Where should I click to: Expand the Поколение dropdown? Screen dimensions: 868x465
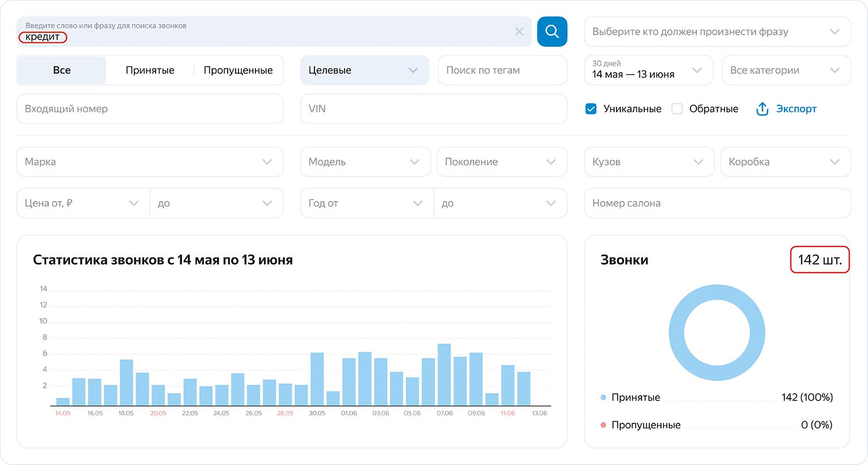point(502,161)
